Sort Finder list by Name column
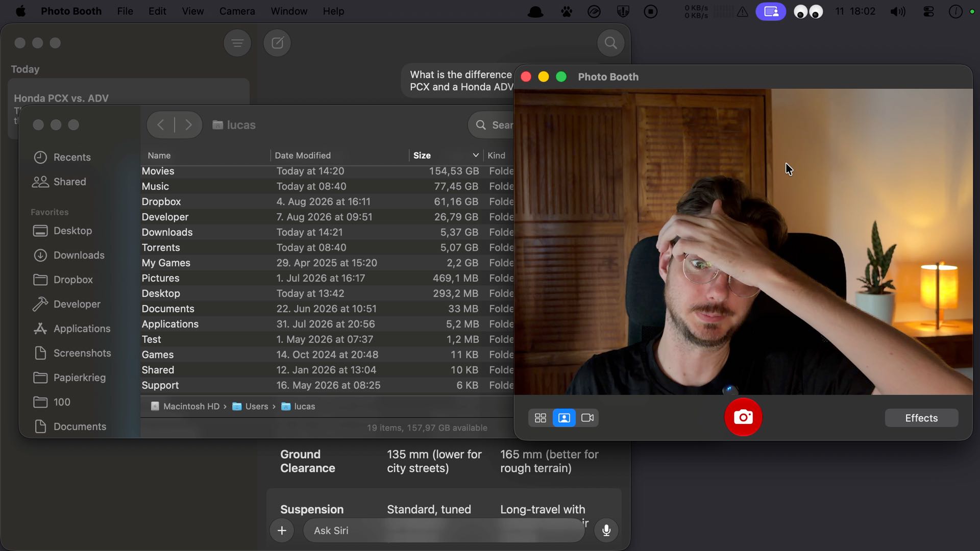Image resolution: width=980 pixels, height=551 pixels. [159, 156]
